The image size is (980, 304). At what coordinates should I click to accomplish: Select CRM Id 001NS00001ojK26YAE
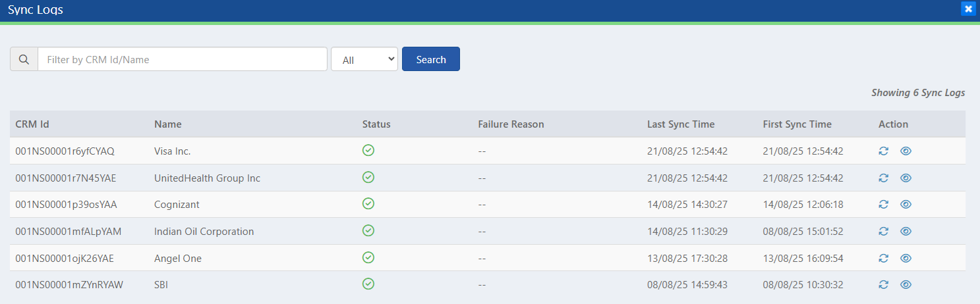(x=65, y=259)
